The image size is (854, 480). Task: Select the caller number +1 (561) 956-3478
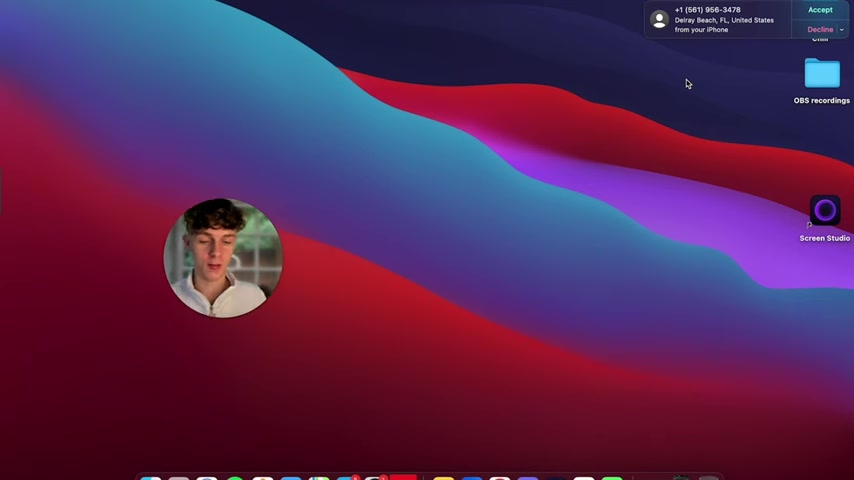(707, 10)
